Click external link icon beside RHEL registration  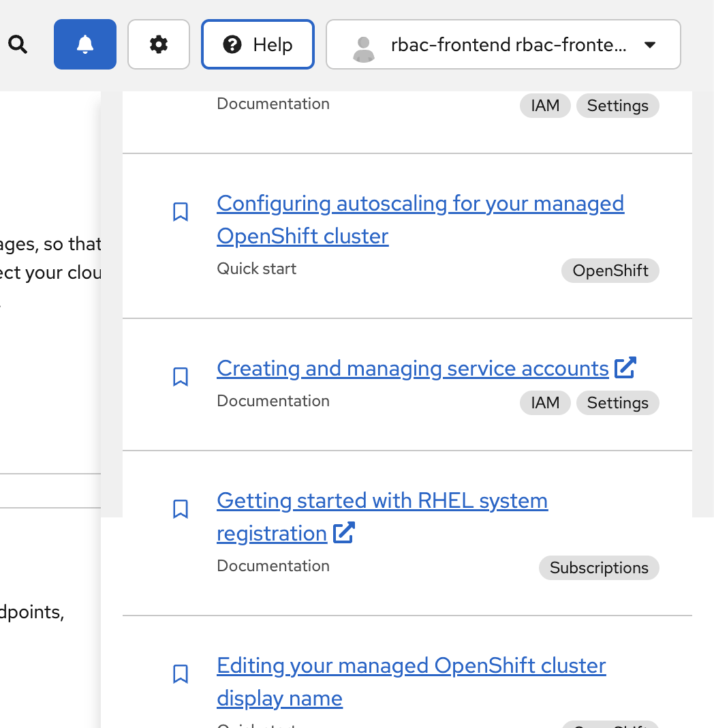tap(344, 533)
